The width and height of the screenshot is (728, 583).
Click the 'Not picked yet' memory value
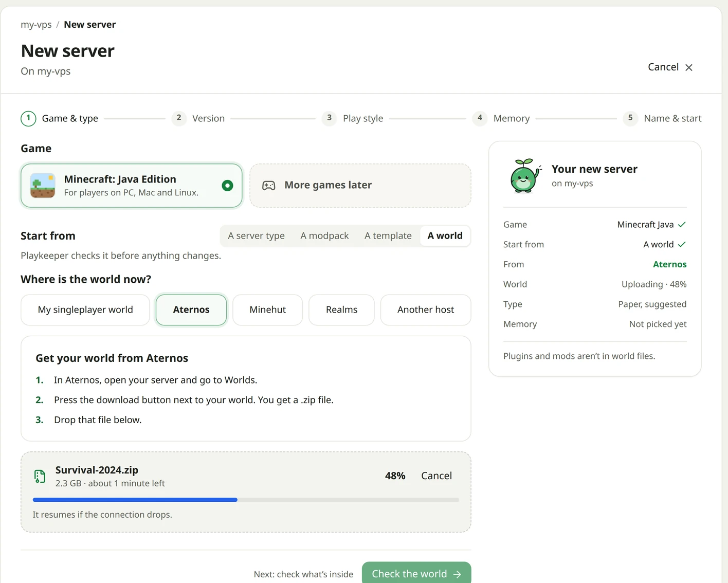(658, 324)
